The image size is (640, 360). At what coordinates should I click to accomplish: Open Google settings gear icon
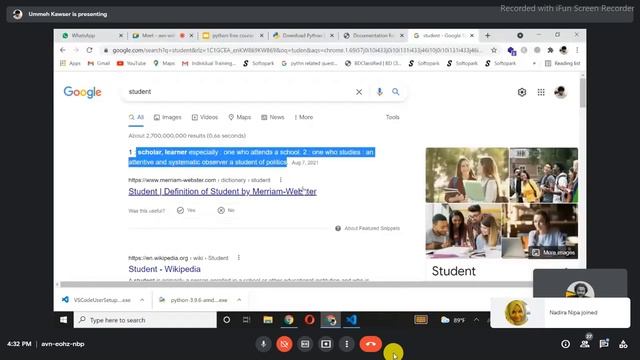(x=522, y=92)
